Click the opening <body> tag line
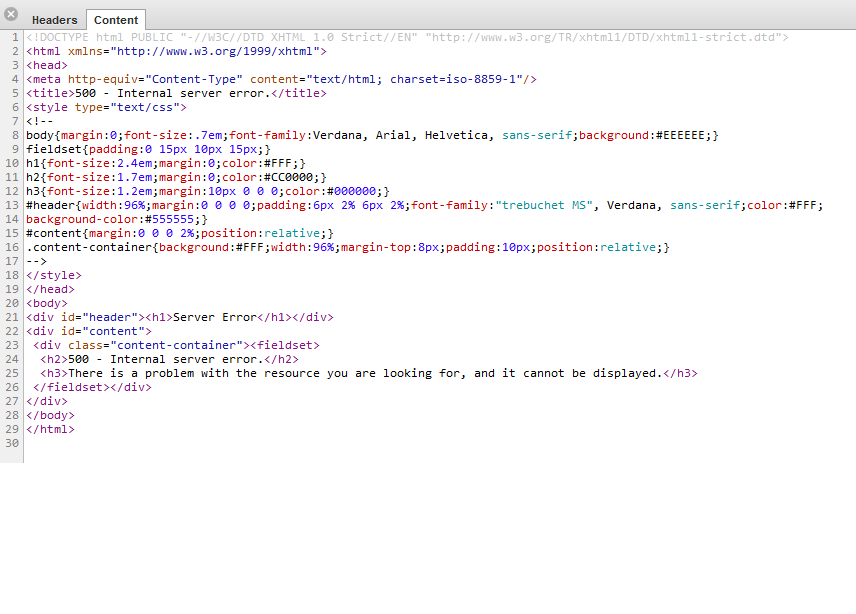The image size is (856, 614). pos(47,303)
